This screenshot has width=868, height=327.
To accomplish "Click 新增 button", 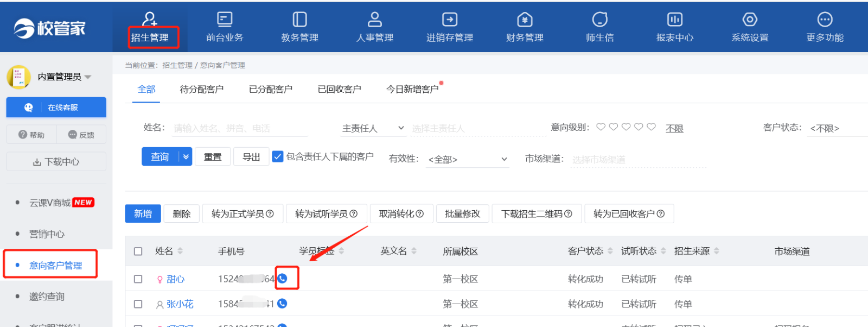I will (x=143, y=213).
